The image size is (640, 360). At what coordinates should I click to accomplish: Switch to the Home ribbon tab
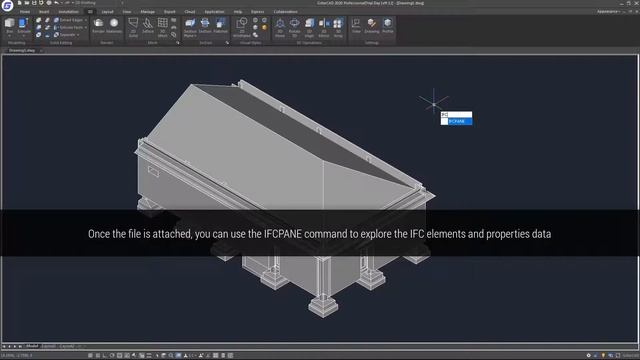click(x=25, y=12)
